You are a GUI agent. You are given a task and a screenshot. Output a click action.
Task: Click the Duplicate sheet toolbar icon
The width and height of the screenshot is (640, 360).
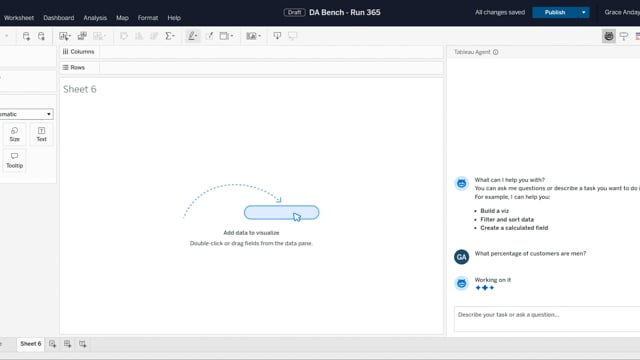tap(82, 36)
